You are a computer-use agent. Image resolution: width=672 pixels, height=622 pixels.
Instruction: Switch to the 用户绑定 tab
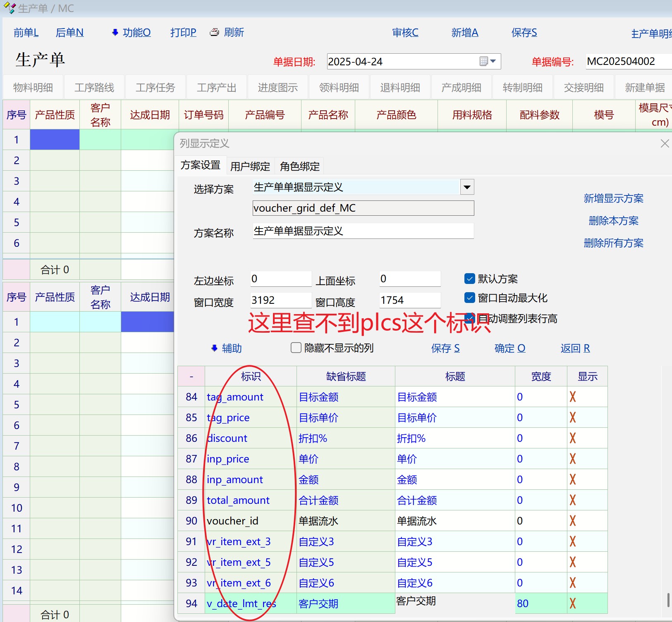[250, 166]
